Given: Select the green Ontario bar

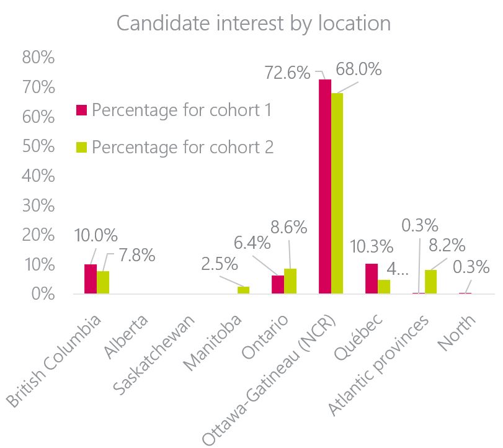Looking at the screenshot, I should point(290,281).
